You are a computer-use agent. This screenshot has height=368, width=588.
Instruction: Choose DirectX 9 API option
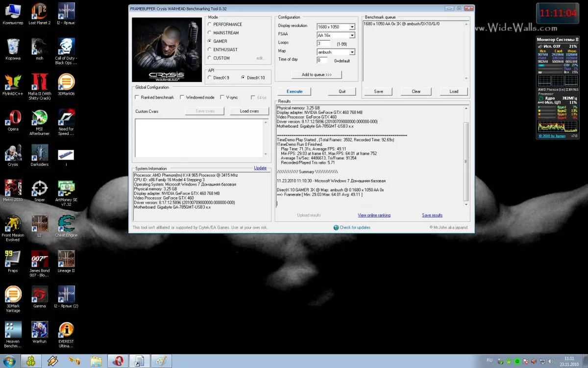[x=210, y=78]
